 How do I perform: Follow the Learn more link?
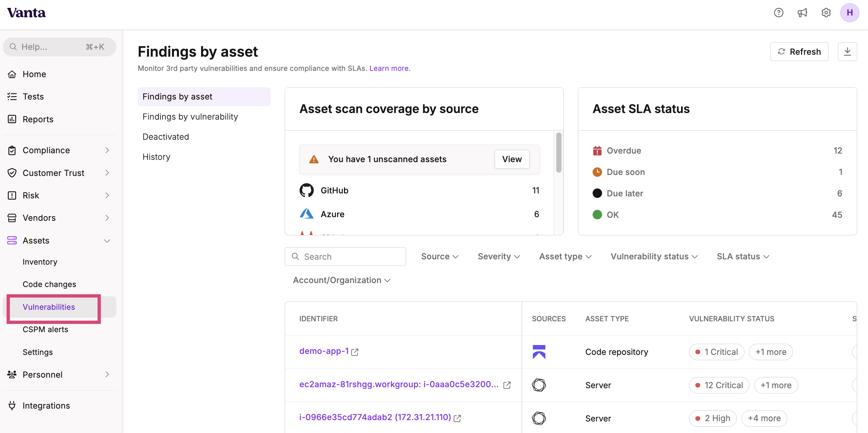(x=390, y=69)
